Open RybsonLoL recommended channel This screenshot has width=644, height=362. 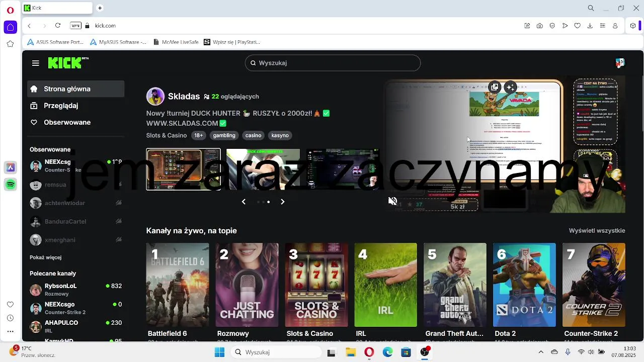pyautogui.click(x=75, y=290)
